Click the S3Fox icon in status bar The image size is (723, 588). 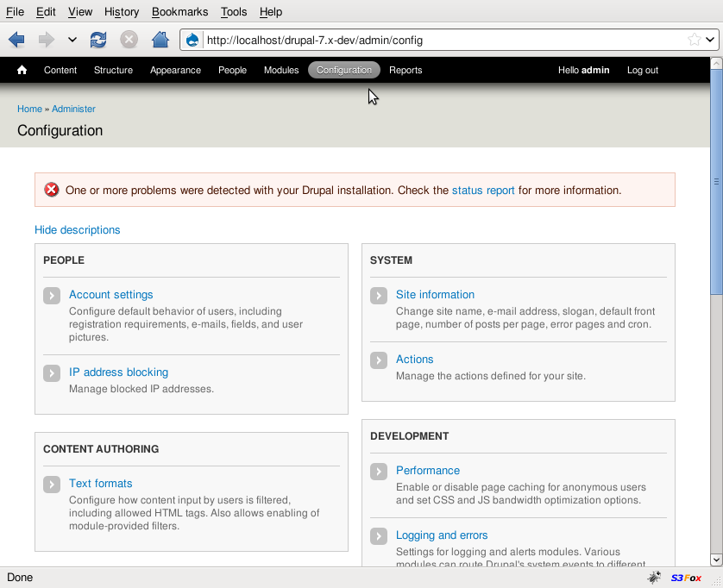(686, 578)
